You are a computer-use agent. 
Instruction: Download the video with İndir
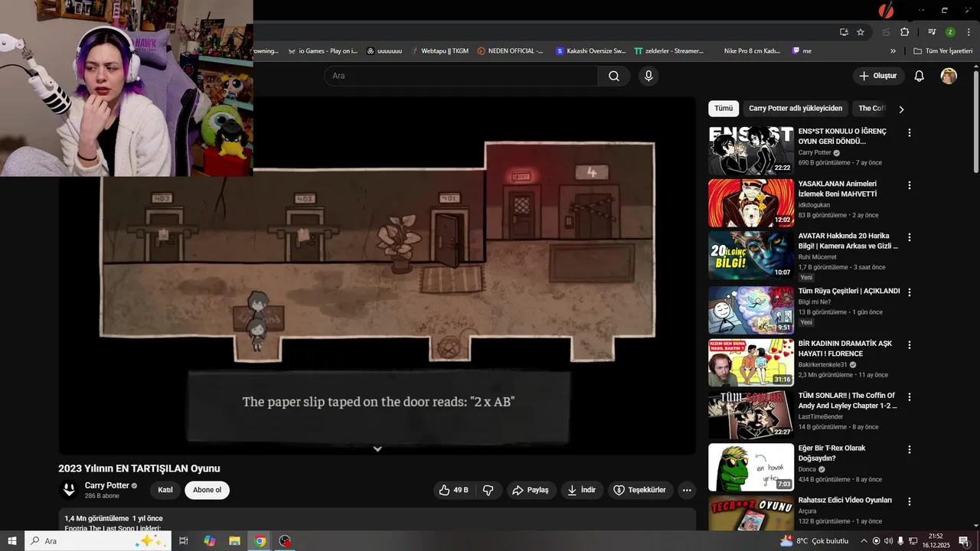tap(581, 490)
